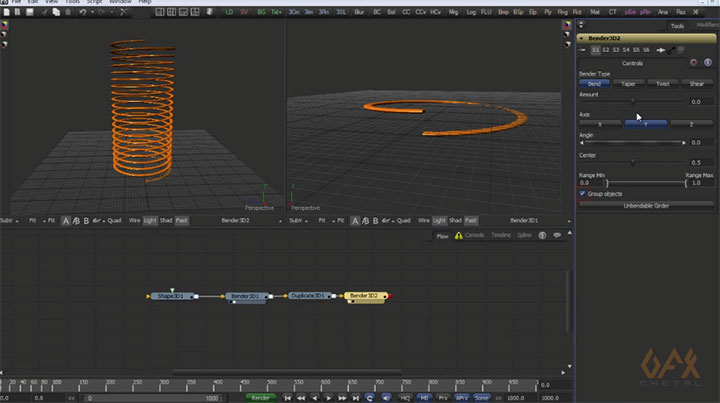Toggle Shad in right viewer
The height and width of the screenshot is (403, 720).
point(455,221)
